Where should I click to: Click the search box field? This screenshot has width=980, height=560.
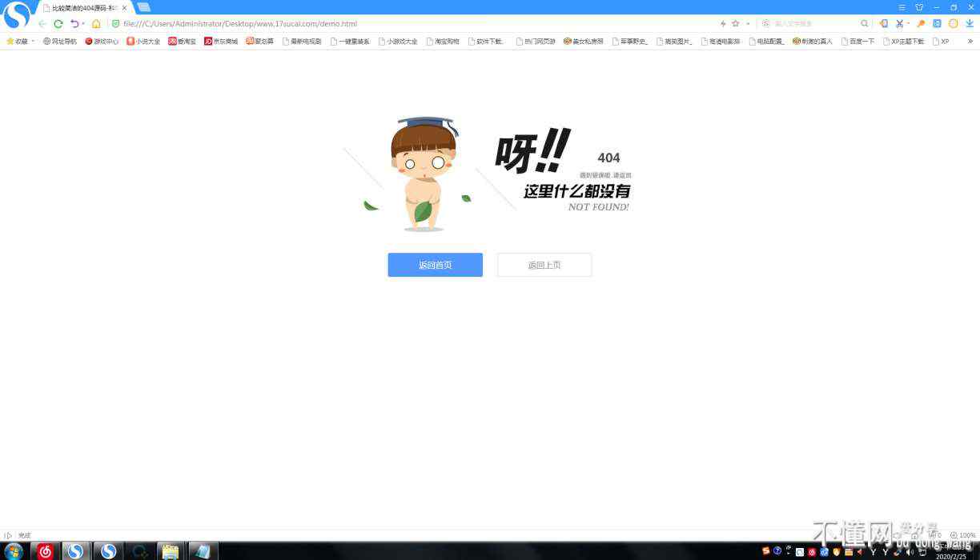(x=815, y=24)
